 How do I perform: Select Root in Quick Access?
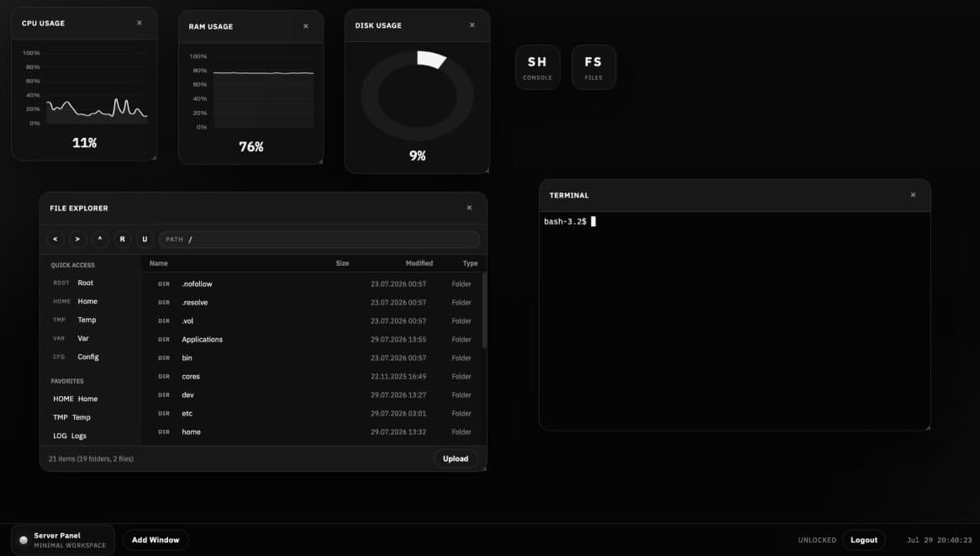click(x=91, y=283)
